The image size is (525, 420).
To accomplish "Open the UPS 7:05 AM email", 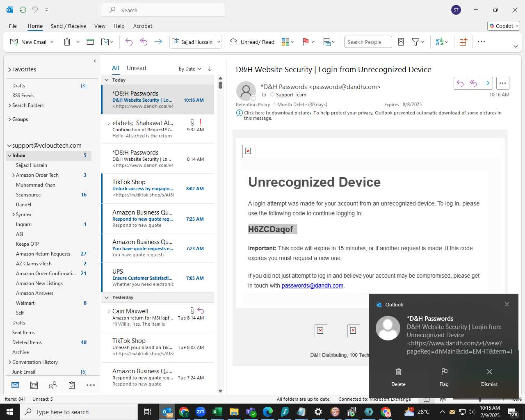I will coord(158,278).
